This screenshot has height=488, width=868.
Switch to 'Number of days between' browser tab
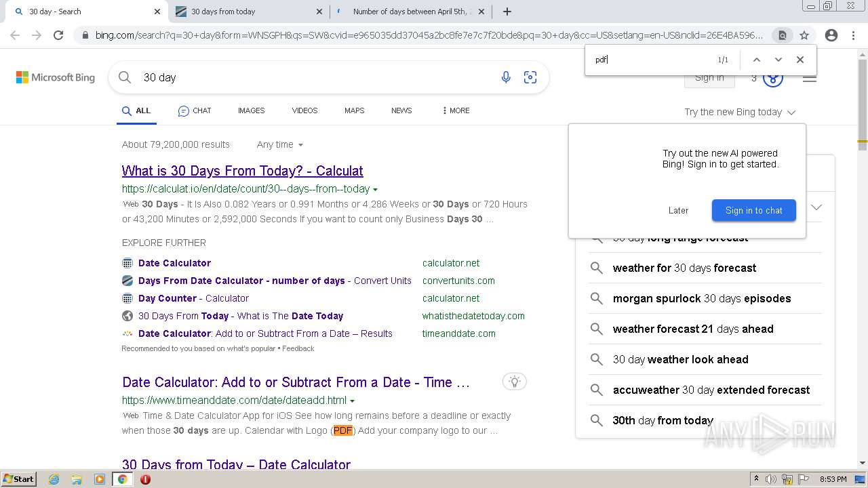411,12
